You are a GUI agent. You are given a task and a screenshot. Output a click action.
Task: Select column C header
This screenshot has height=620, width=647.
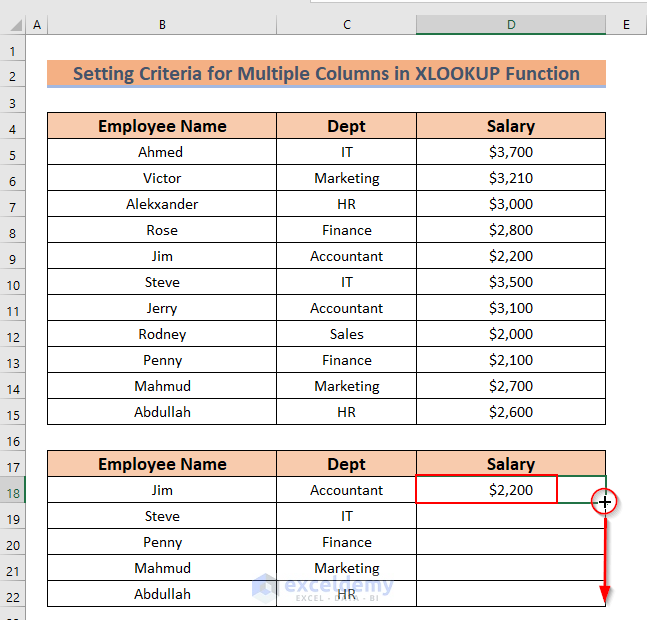[347, 25]
